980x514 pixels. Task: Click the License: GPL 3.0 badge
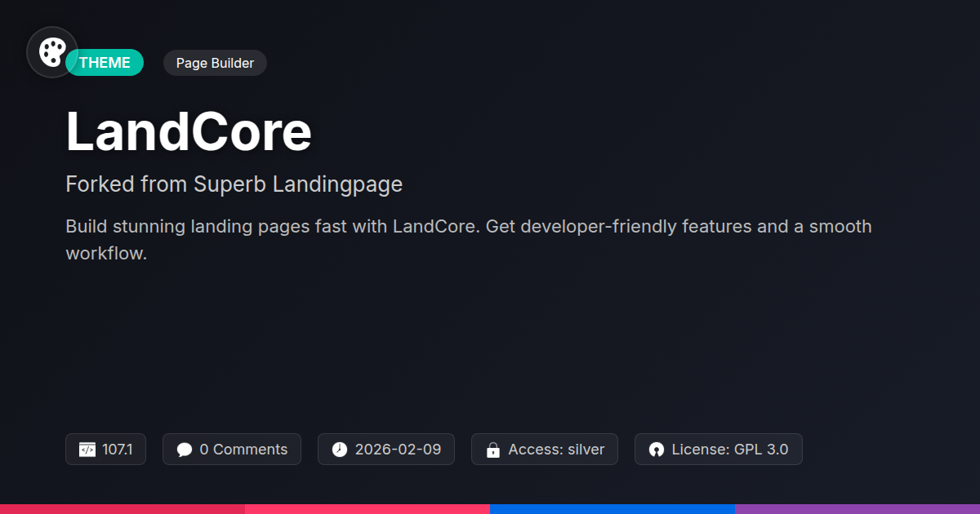coord(719,450)
